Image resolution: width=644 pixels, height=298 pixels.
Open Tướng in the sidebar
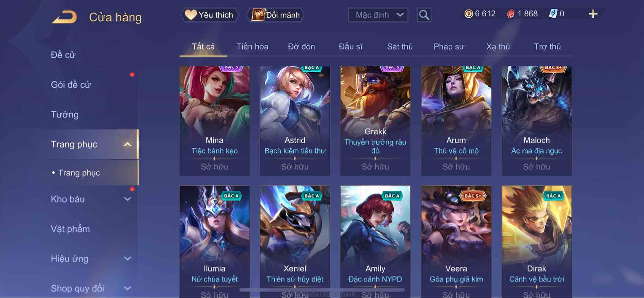coord(65,115)
